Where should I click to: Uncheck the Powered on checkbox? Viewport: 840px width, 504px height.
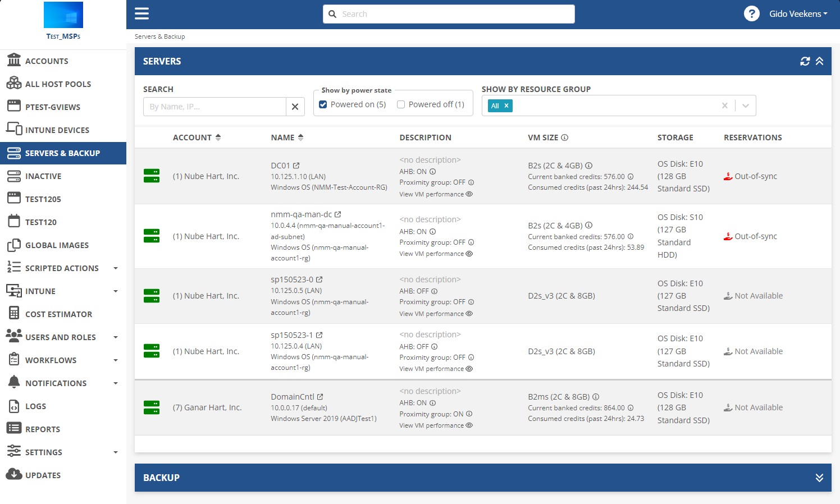(x=323, y=104)
